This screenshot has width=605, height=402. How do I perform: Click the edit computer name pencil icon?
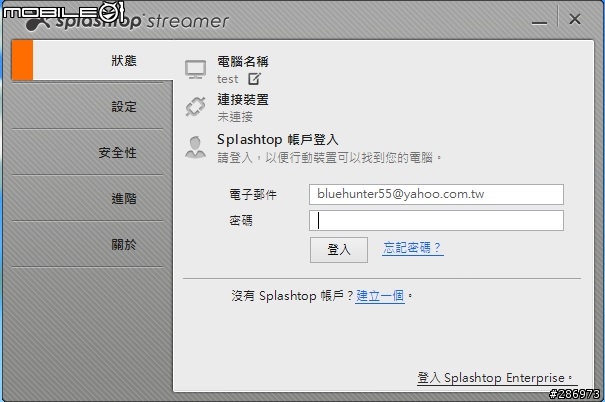[x=254, y=79]
